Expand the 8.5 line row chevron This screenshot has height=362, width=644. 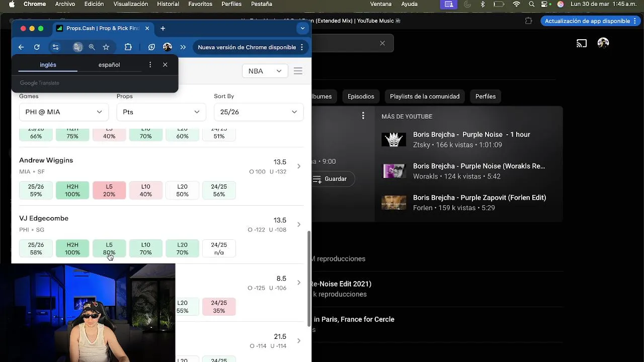coord(298,283)
